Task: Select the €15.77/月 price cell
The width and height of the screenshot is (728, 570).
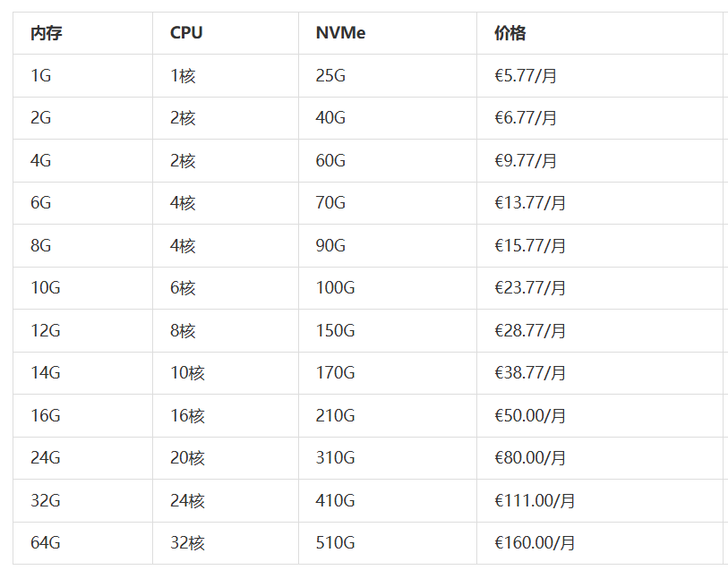Action: [530, 245]
